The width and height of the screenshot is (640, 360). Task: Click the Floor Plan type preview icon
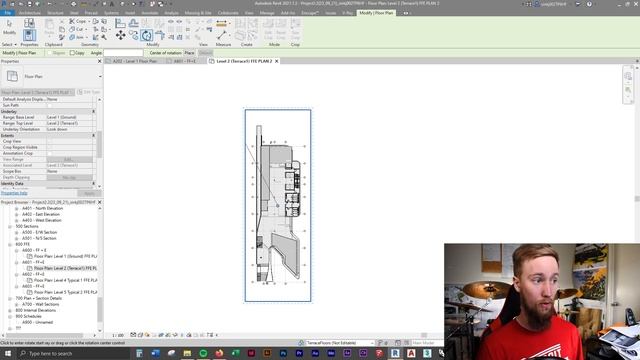pyautogui.click(x=12, y=76)
